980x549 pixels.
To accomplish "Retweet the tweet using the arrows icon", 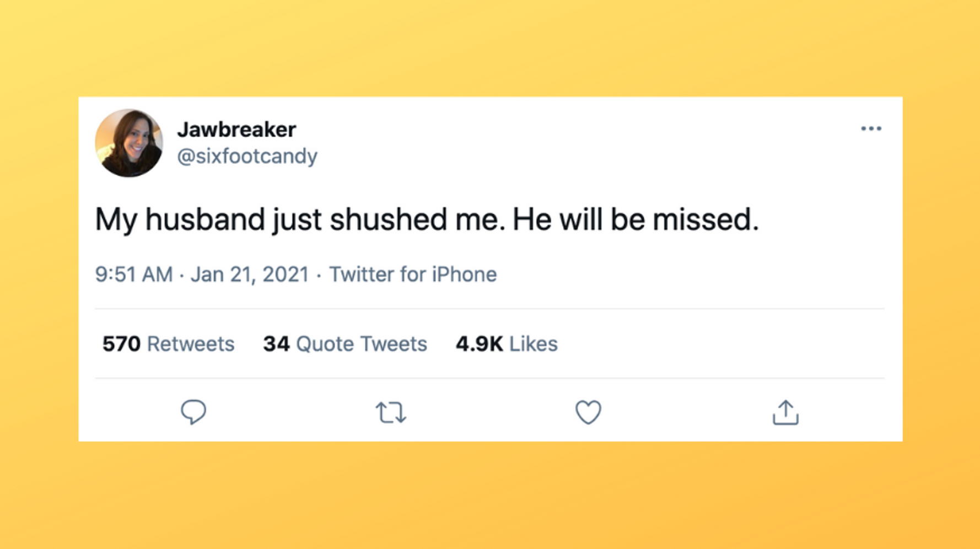I will click(391, 412).
